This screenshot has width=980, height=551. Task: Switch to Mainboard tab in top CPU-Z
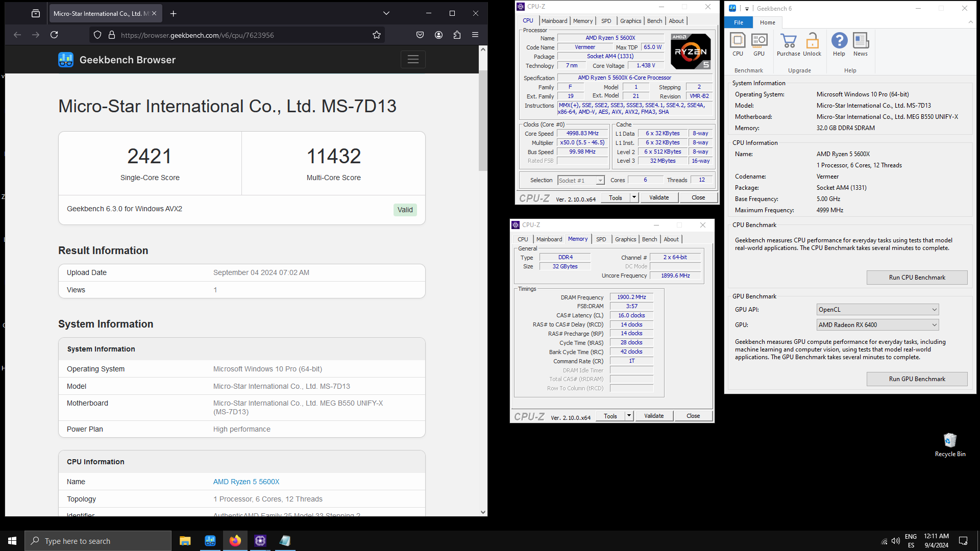coord(554,21)
